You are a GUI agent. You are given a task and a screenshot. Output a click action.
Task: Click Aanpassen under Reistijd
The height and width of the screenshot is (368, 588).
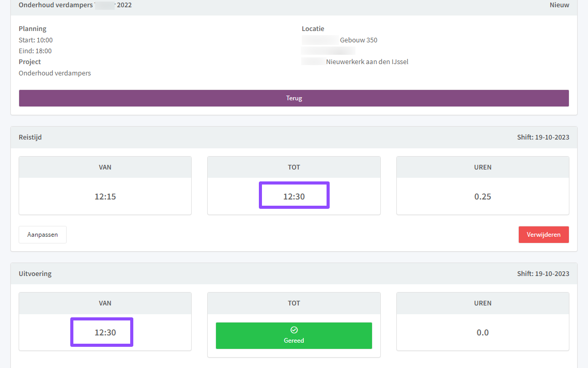click(42, 235)
